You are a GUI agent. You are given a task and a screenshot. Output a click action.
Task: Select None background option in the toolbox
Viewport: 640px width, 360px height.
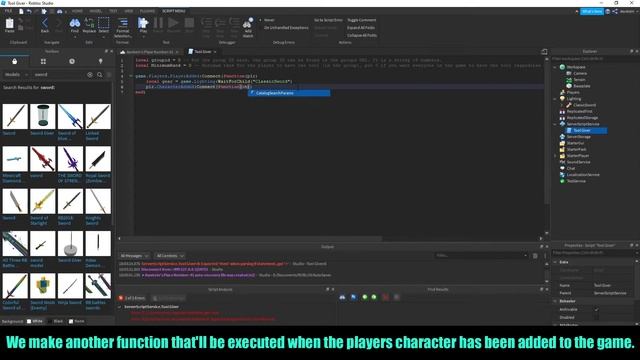(x=76, y=321)
